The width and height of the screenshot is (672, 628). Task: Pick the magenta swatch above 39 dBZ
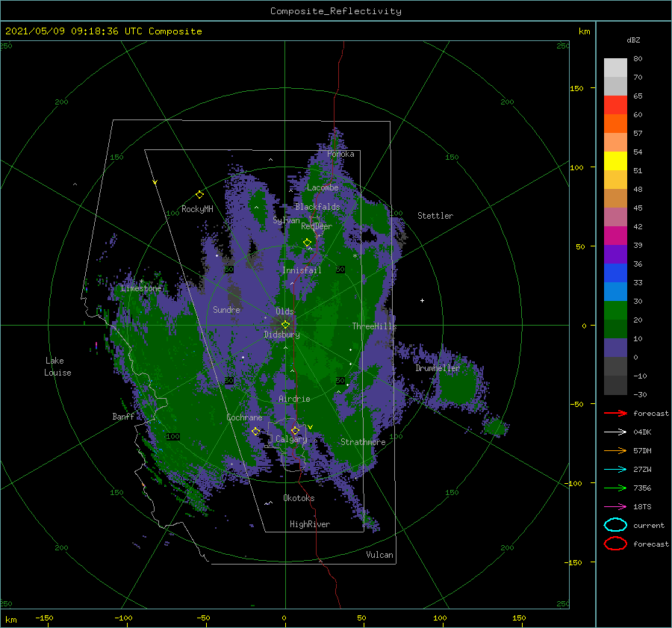click(x=615, y=235)
